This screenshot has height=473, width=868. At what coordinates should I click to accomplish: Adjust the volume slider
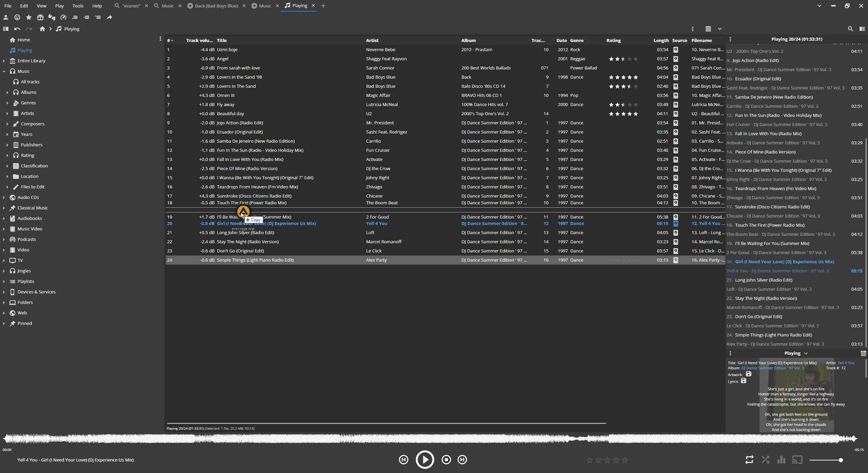click(826, 460)
